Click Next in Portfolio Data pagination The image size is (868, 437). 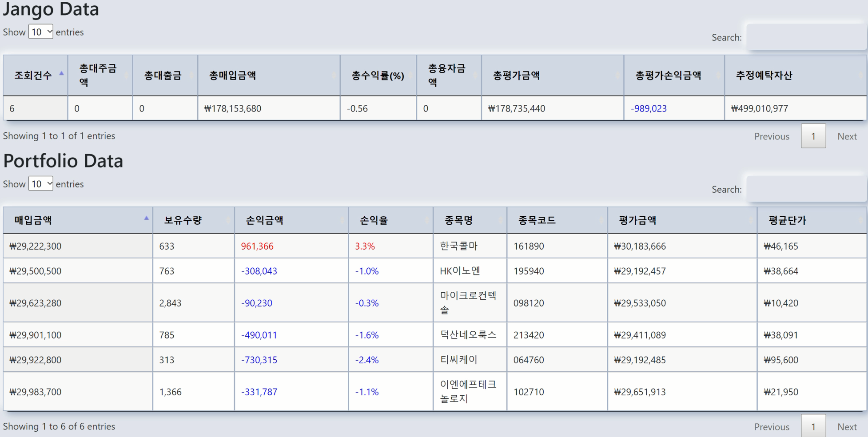[x=847, y=427]
